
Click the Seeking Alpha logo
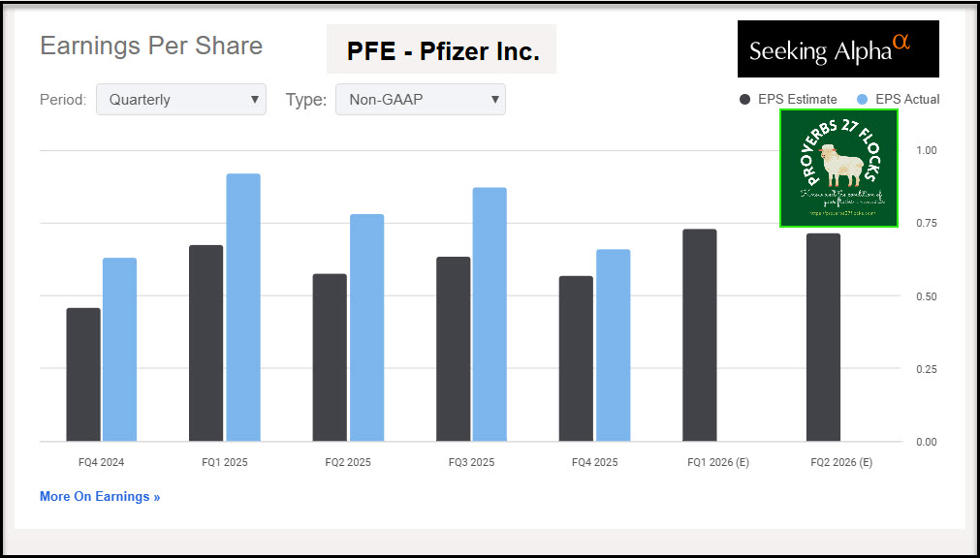[838, 49]
